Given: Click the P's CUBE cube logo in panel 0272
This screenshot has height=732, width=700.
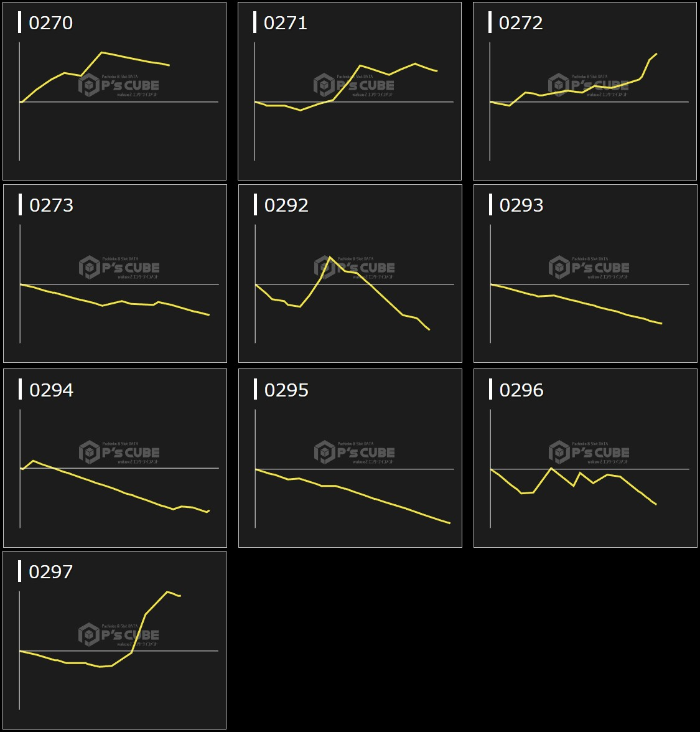Looking at the screenshot, I should point(559,85).
